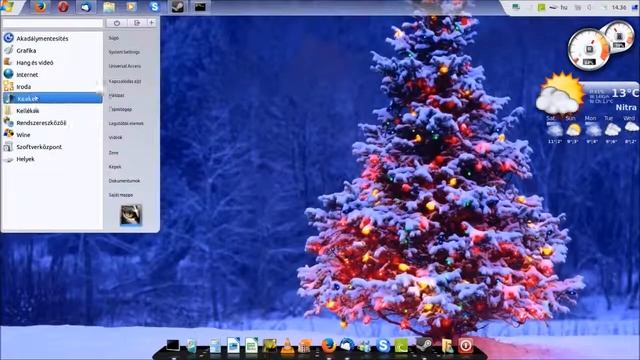The height and width of the screenshot is (360, 640).
Task: Select the highlighted Játékok category
Action: 52,98
